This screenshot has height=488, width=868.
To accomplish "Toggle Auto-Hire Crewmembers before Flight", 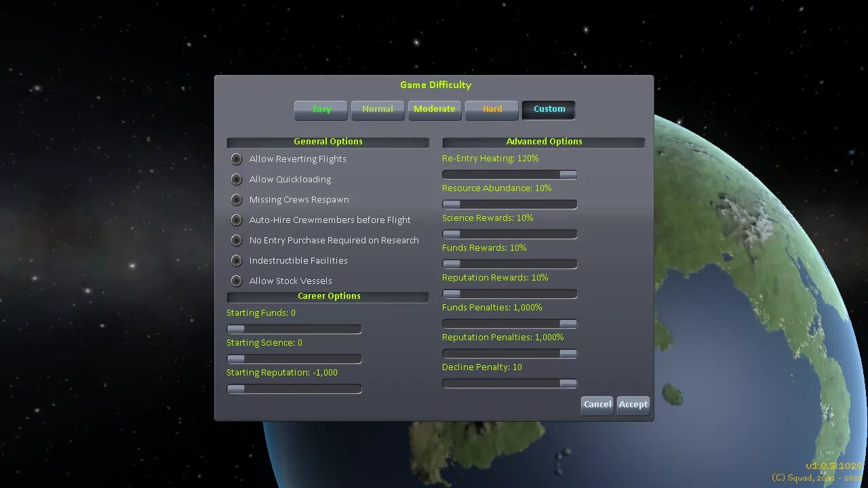I will (x=236, y=220).
